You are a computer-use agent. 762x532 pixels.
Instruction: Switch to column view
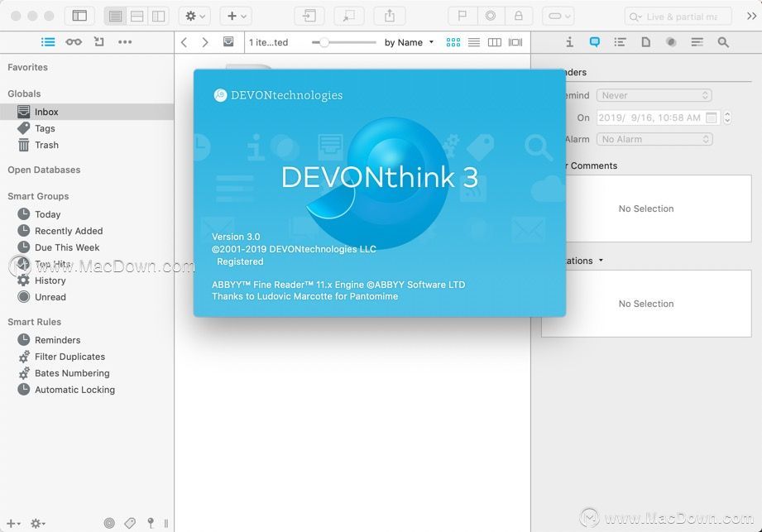point(495,43)
